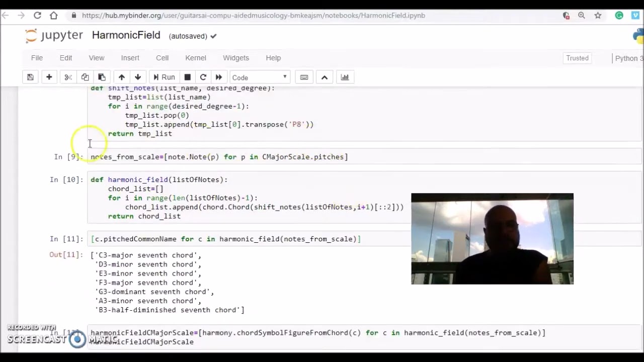Click the Trusted notebook indicator
644x362 pixels.
tap(577, 58)
